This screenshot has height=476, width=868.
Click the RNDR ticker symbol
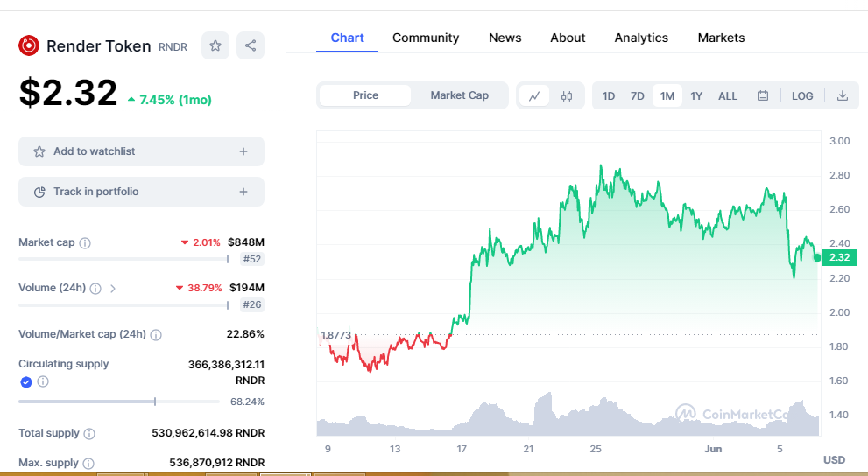pyautogui.click(x=173, y=47)
